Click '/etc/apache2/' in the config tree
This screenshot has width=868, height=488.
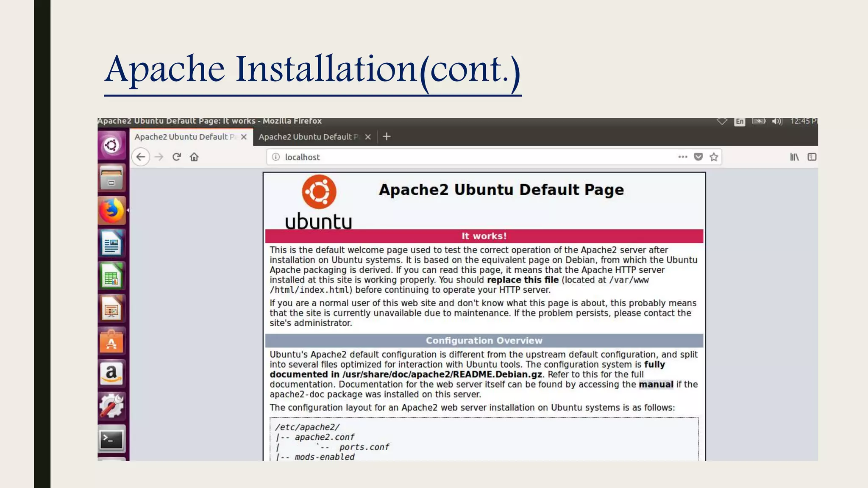pos(307,427)
